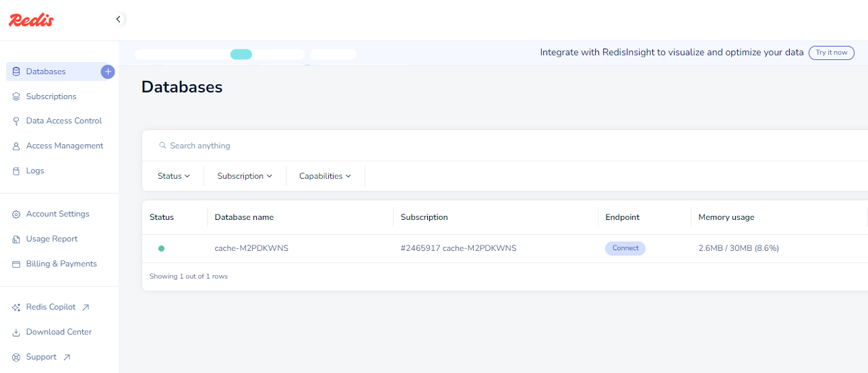The width and height of the screenshot is (868, 373).
Task: Open Account Settings
Action: 58,214
